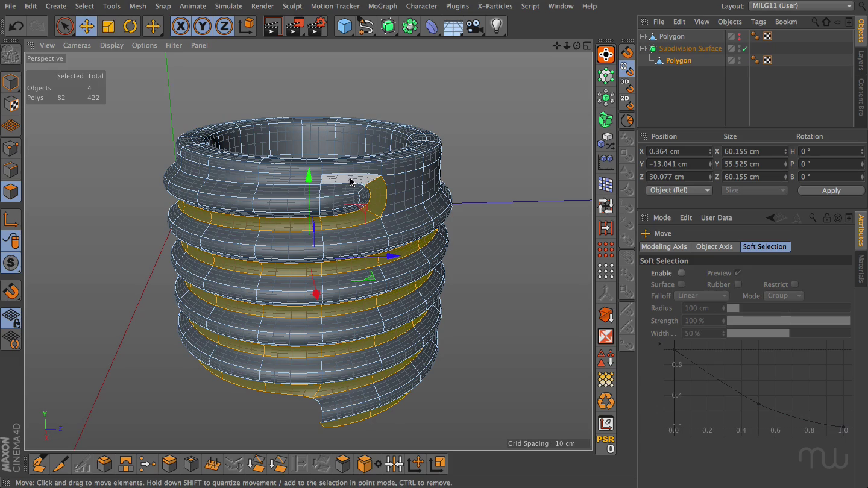Screen dimensions: 868x488
Task: Select the Rotate tool in top toolbar
Action: pos(130,26)
